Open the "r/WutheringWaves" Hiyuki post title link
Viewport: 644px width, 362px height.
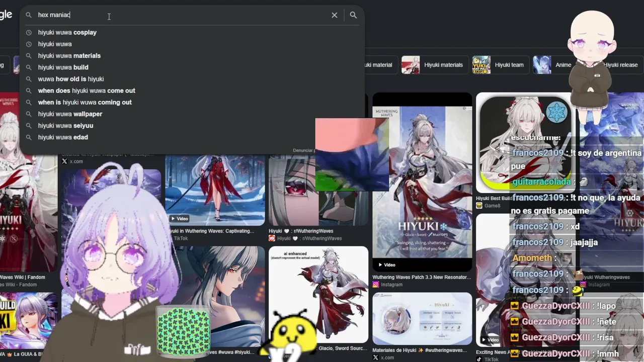tap(301, 231)
